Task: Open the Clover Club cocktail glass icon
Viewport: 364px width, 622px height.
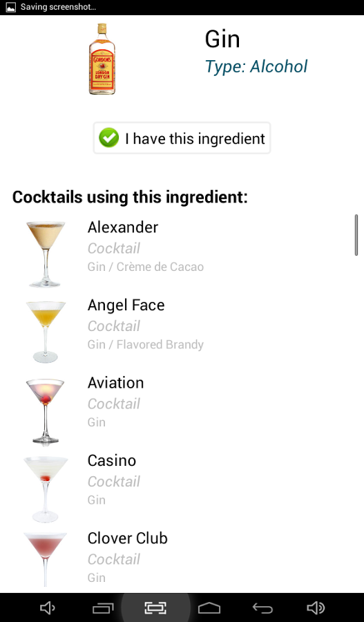Action: click(46, 559)
